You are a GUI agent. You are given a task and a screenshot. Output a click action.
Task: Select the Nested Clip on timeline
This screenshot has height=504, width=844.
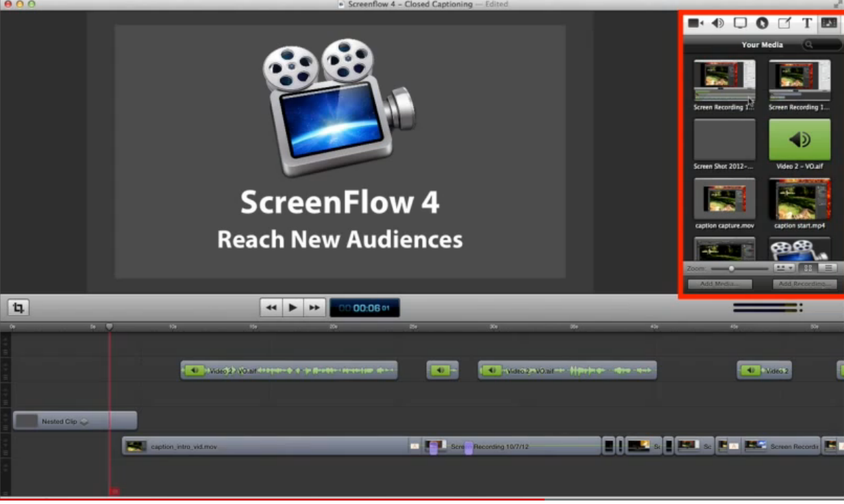(x=75, y=421)
